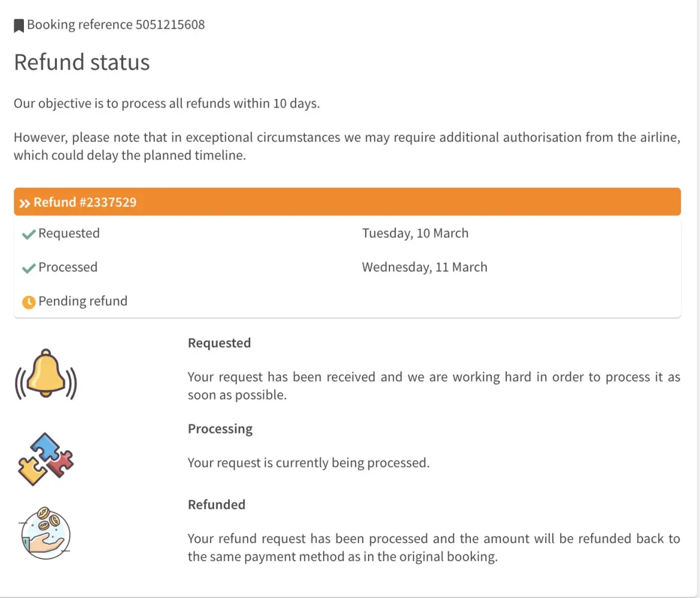Click the orange clock Pending refund icon
Image resolution: width=700 pixels, height=598 pixels.
point(28,302)
